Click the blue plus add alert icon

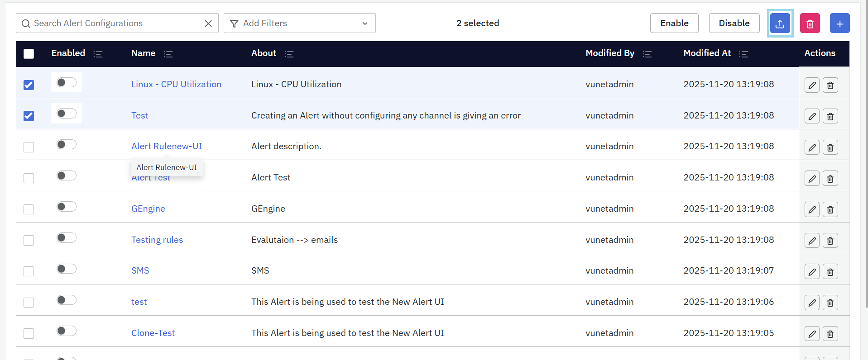(x=839, y=24)
